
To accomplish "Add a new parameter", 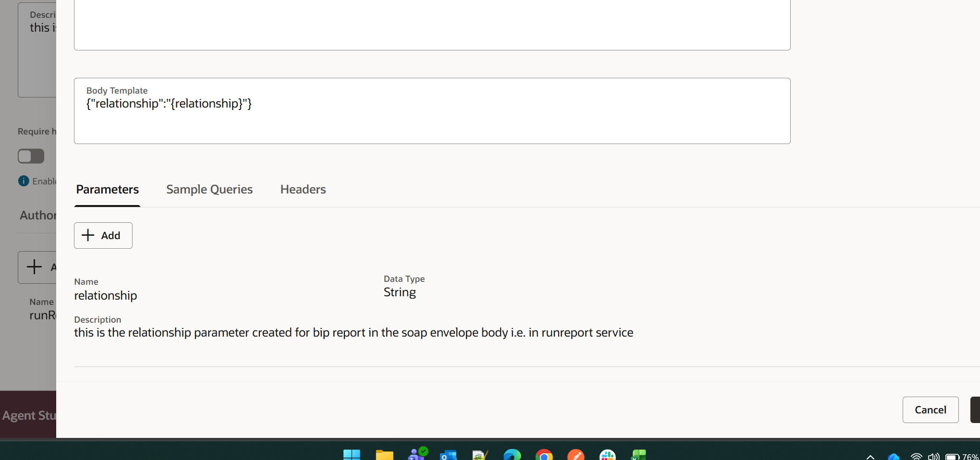I will tap(103, 235).
